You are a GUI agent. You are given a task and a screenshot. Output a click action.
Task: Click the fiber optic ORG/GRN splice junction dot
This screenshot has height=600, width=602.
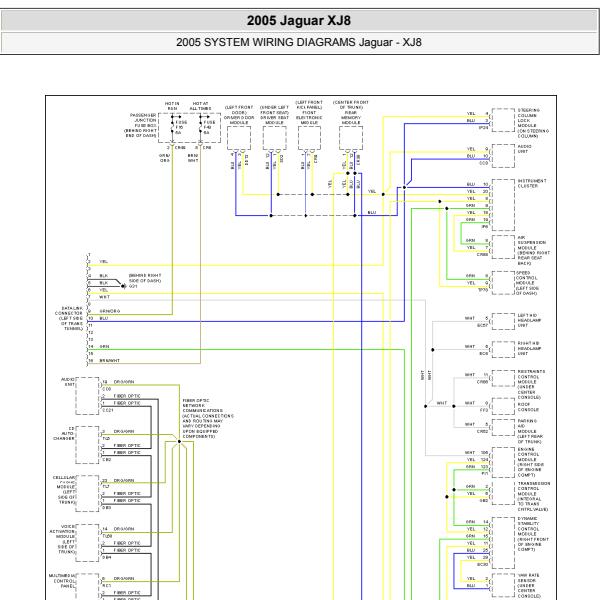179,441
